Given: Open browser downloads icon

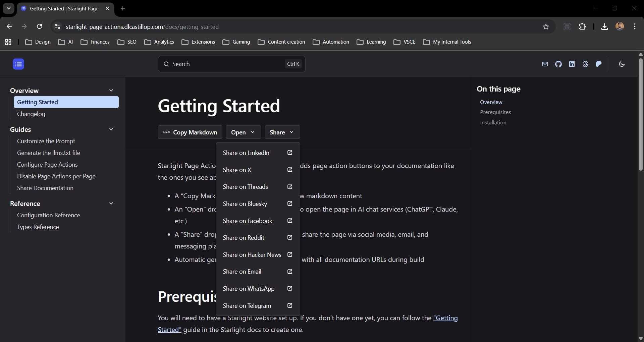Looking at the screenshot, I should click(x=604, y=26).
